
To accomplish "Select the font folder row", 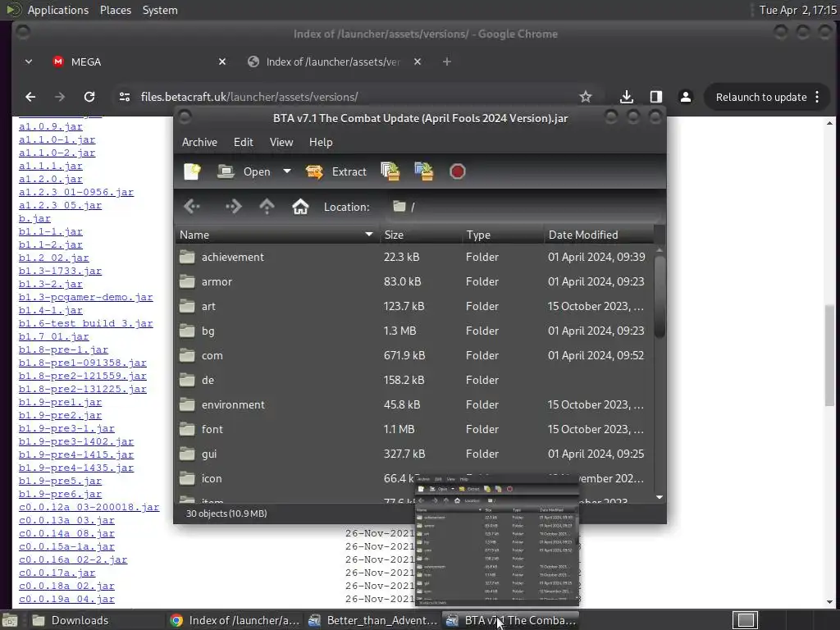I will 414,430.
